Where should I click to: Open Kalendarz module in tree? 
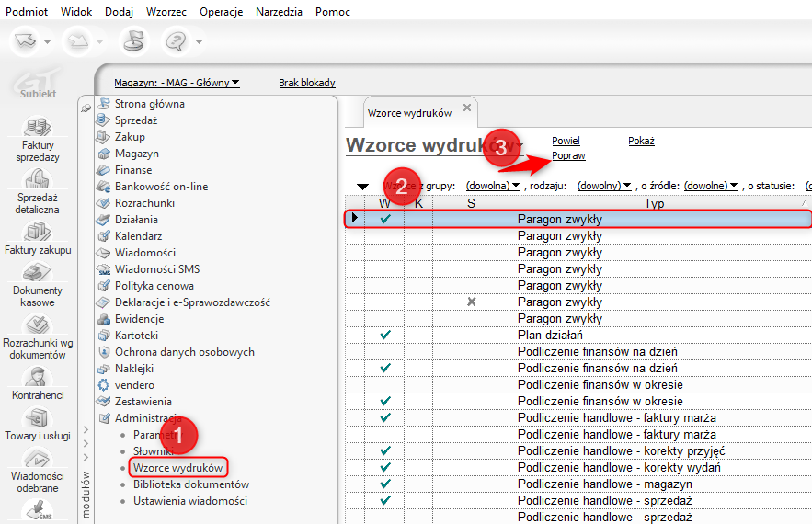pos(138,236)
